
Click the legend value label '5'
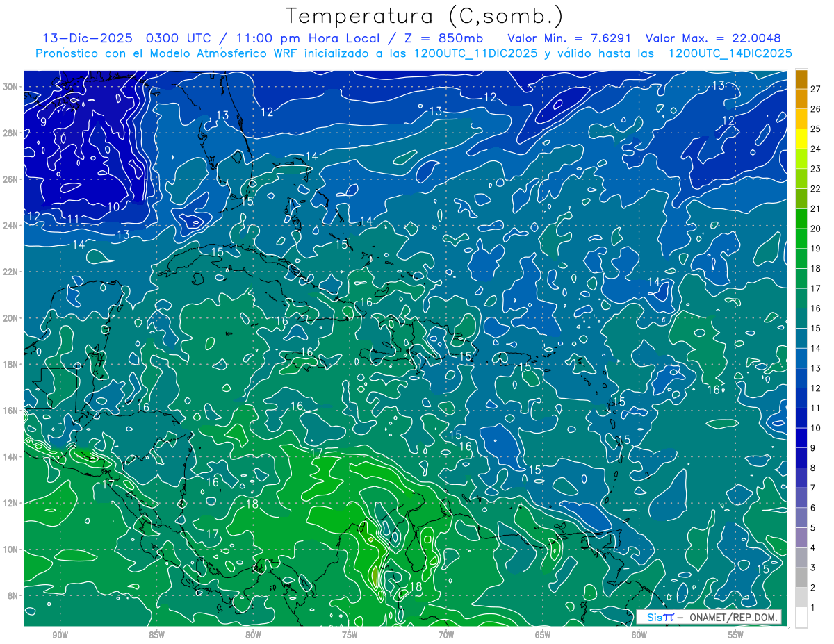(x=813, y=528)
